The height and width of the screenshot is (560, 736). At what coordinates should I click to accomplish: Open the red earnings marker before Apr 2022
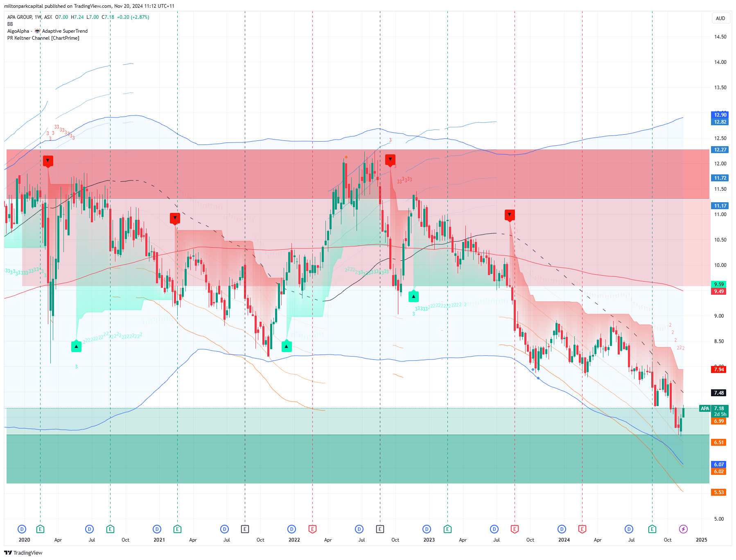click(x=312, y=529)
